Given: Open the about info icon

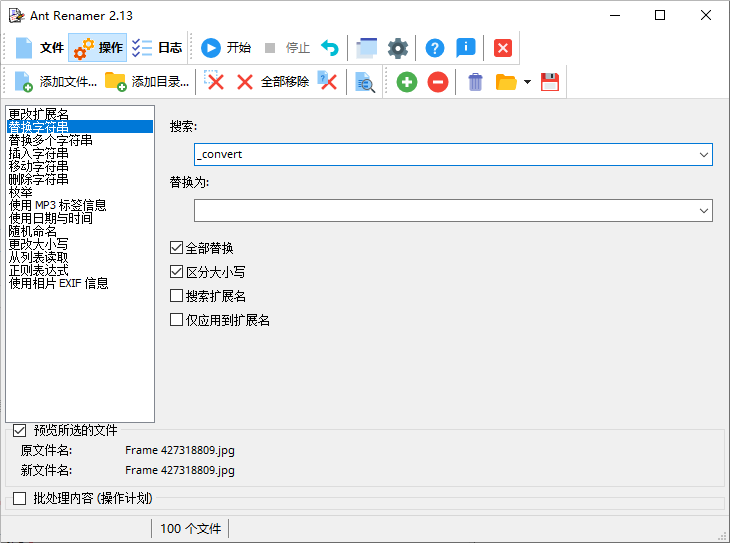Looking at the screenshot, I should [465, 48].
